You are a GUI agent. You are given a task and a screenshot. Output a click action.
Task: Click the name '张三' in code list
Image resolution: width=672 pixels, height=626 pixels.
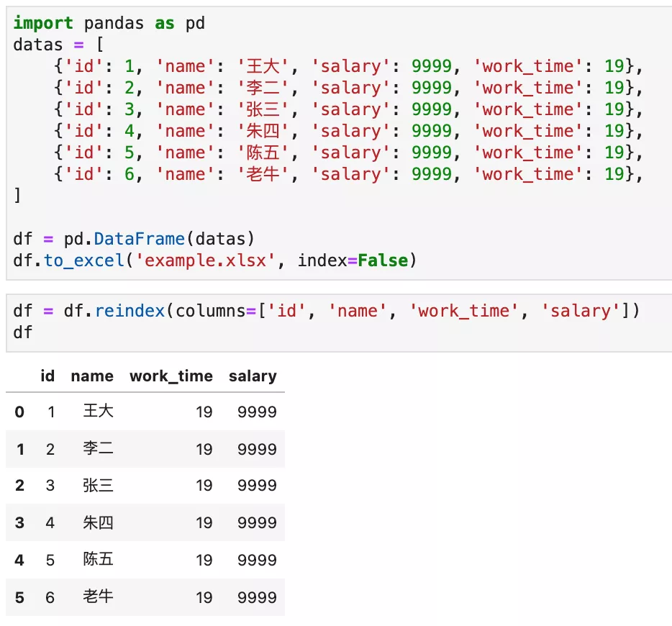[263, 109]
